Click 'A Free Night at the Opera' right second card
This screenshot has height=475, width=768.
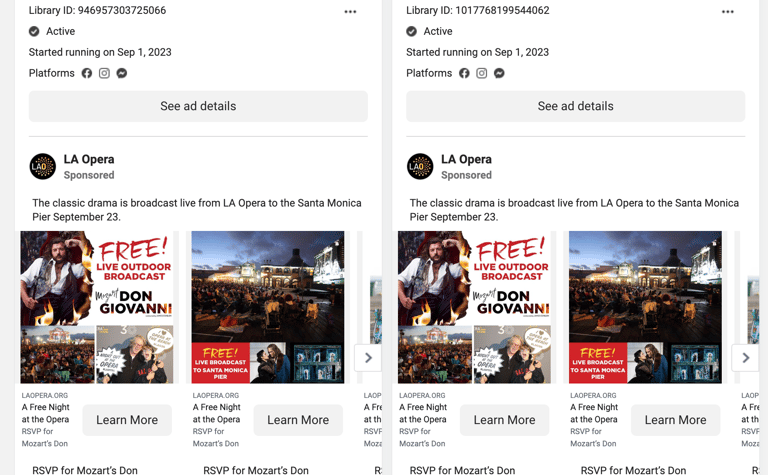coord(594,413)
